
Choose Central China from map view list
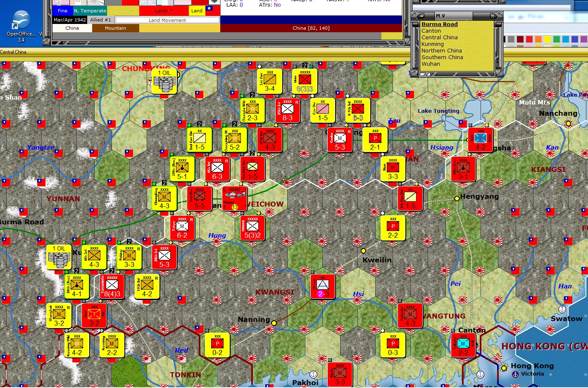(440, 38)
